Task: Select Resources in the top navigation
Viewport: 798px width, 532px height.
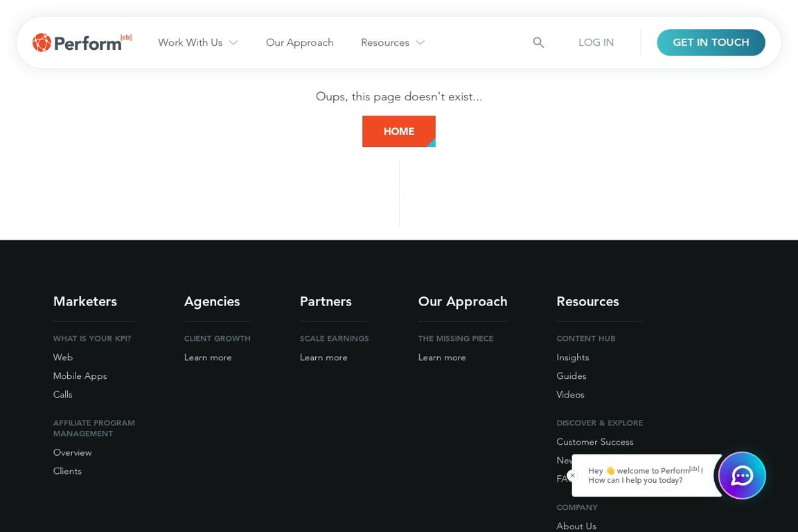Action: [385, 42]
